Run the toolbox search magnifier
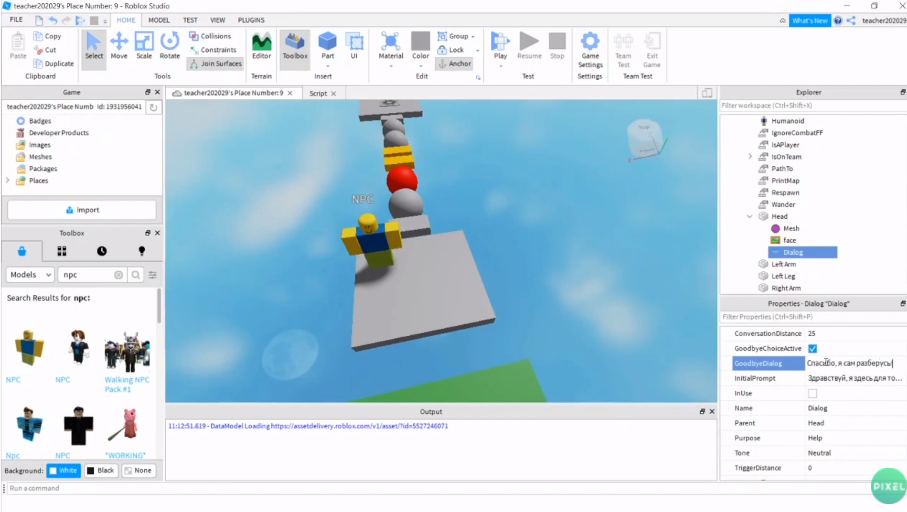Screen dimensions: 907x512 pos(135,275)
